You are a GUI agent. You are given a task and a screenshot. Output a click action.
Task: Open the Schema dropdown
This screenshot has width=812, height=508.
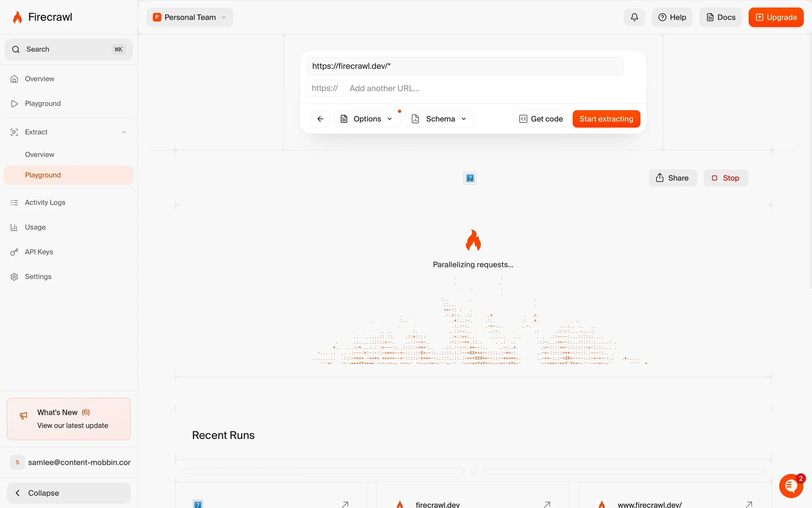[440, 119]
